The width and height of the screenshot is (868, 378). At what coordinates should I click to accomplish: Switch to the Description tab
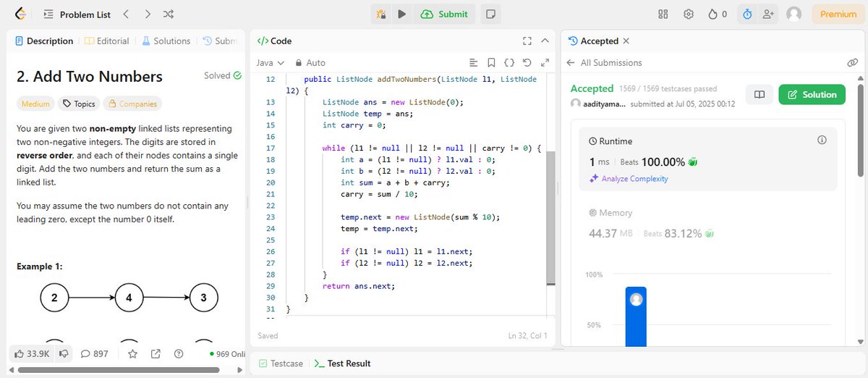[x=44, y=41]
